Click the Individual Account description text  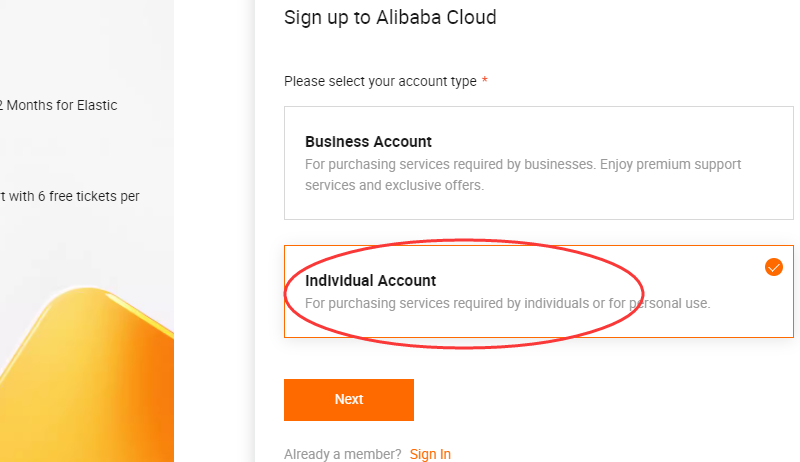click(x=507, y=303)
